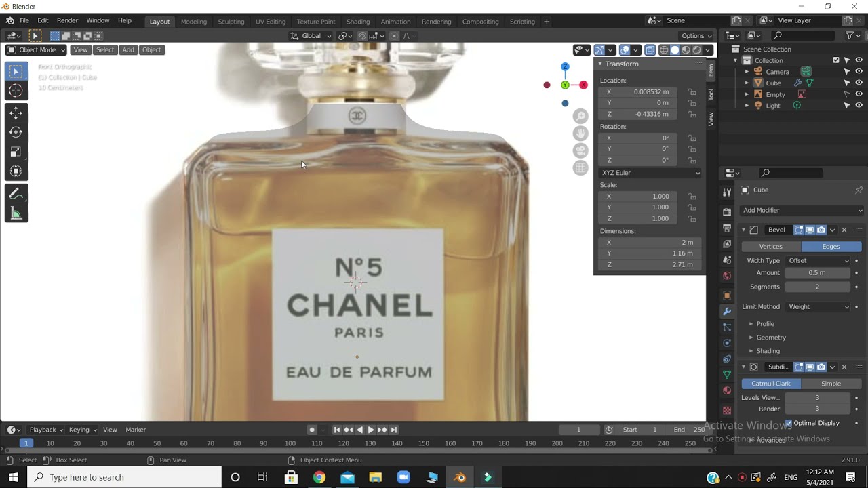Toggle the camera view icon
This screenshot has height=488, width=868.
click(x=580, y=150)
